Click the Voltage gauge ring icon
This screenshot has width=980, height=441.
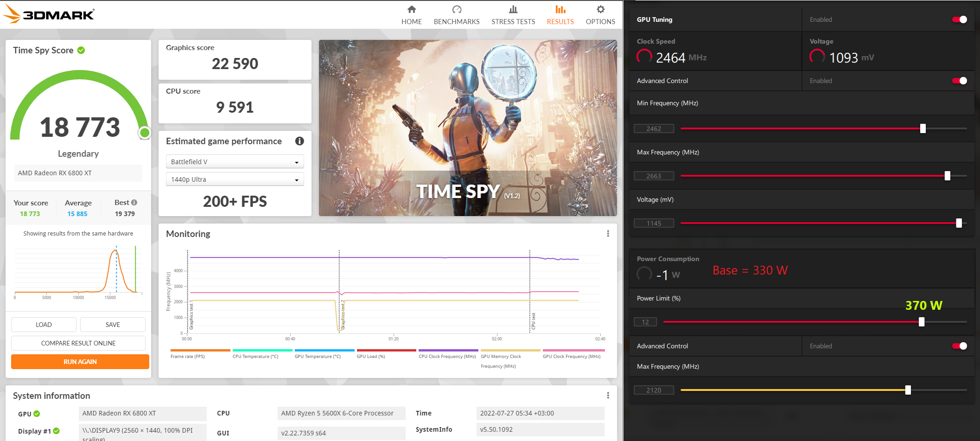[x=817, y=57]
